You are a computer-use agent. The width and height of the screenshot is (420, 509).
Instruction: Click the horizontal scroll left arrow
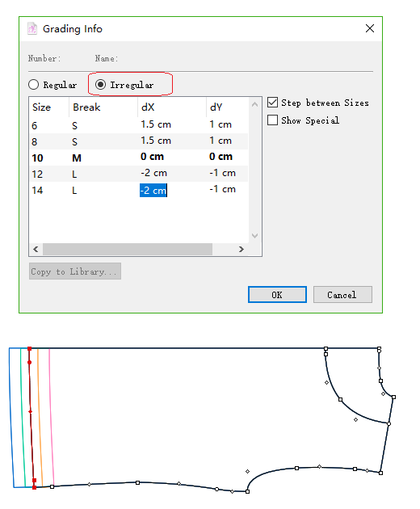coord(36,250)
